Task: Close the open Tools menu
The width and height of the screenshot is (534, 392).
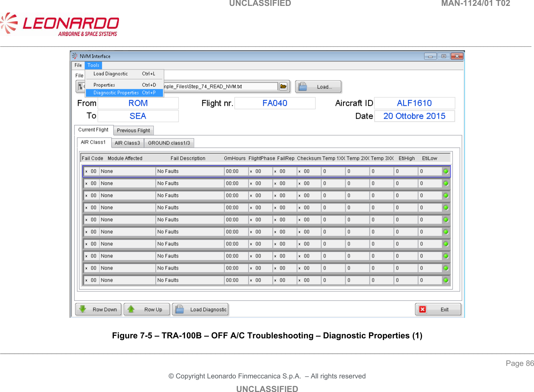Action: pos(93,65)
